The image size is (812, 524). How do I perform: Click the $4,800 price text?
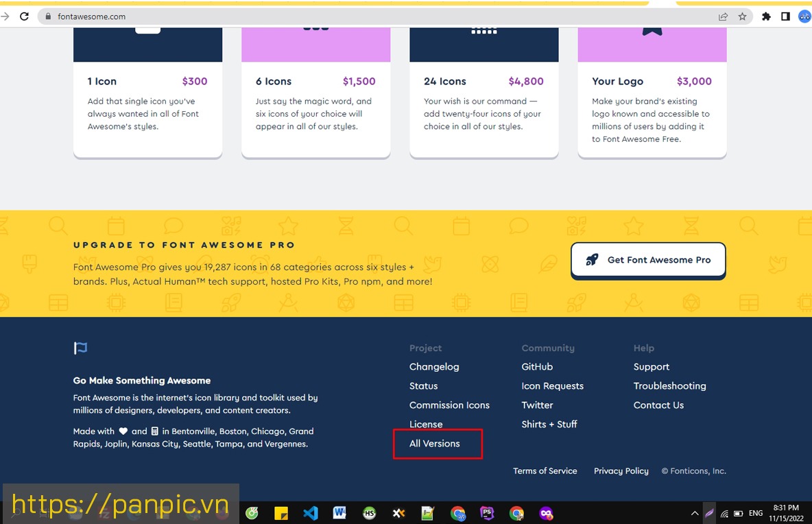click(525, 82)
